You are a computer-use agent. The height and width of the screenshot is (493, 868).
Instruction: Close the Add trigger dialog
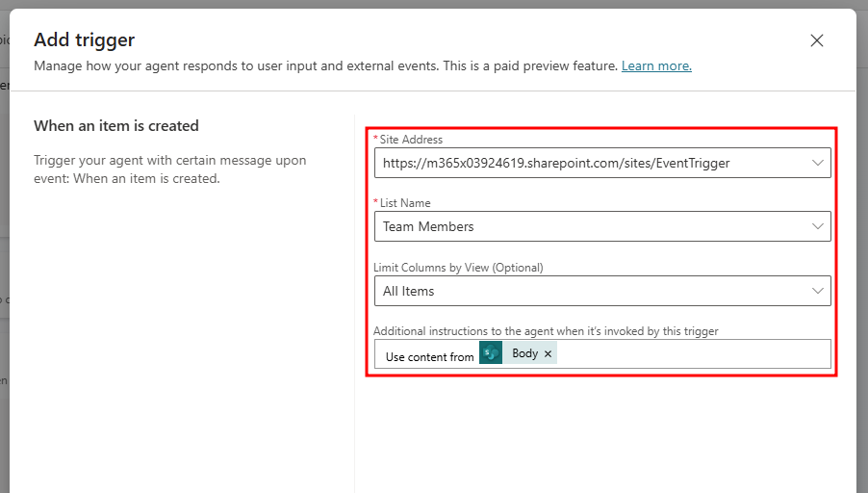coord(817,40)
